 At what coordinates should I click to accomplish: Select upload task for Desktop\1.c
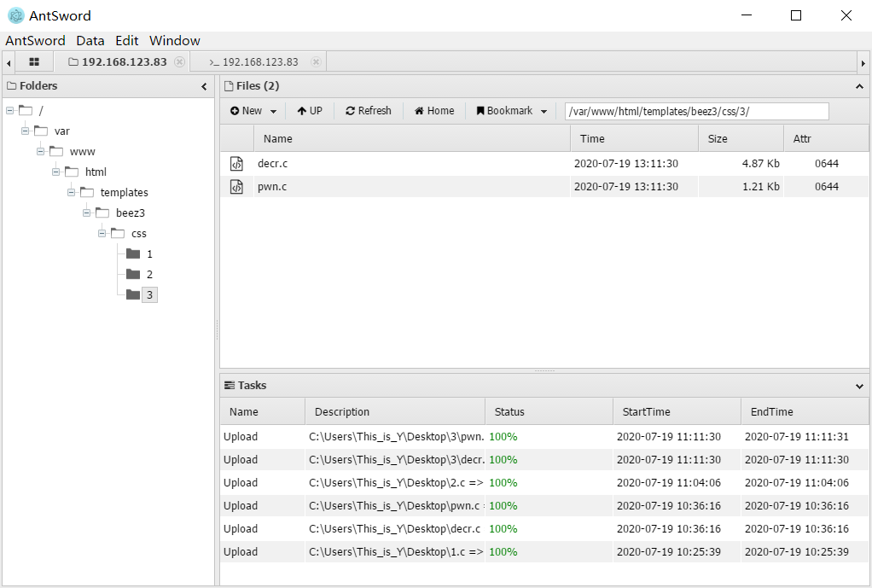[x=544, y=552]
